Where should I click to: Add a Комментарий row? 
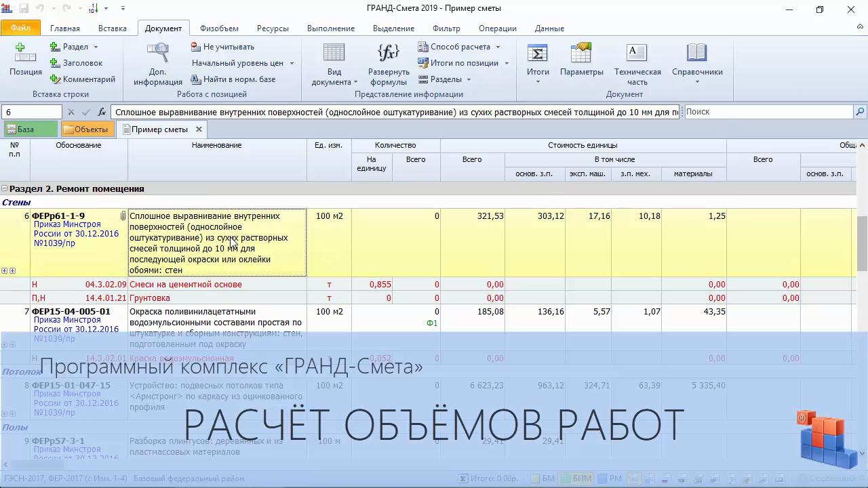coord(82,79)
